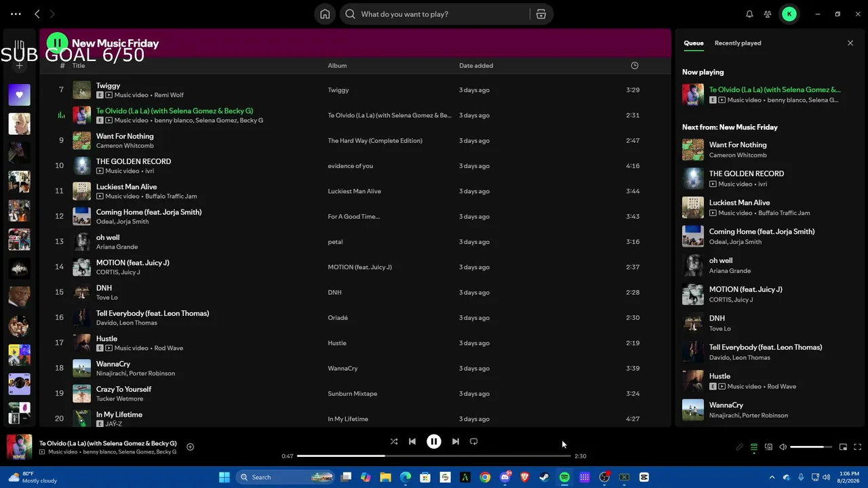Open lyrics via the microphone icon
Viewport: 868px width, 488px height.
coord(740,447)
